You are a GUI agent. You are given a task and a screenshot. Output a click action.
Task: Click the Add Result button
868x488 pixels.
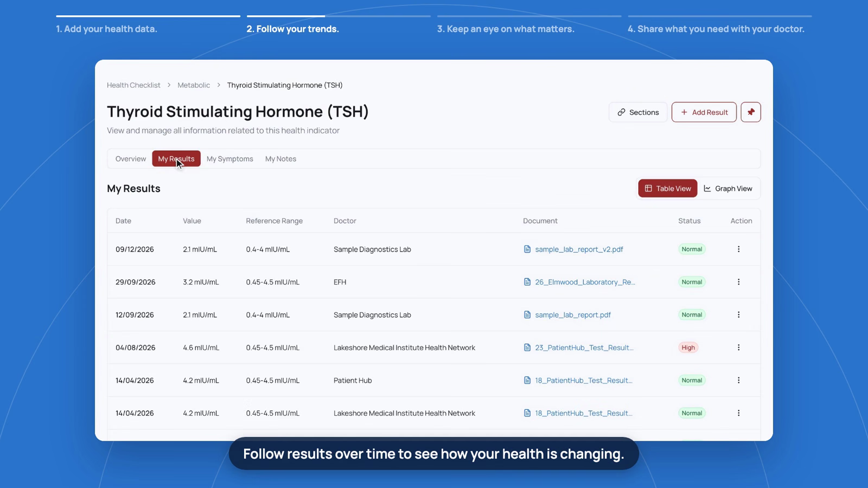[x=704, y=112]
